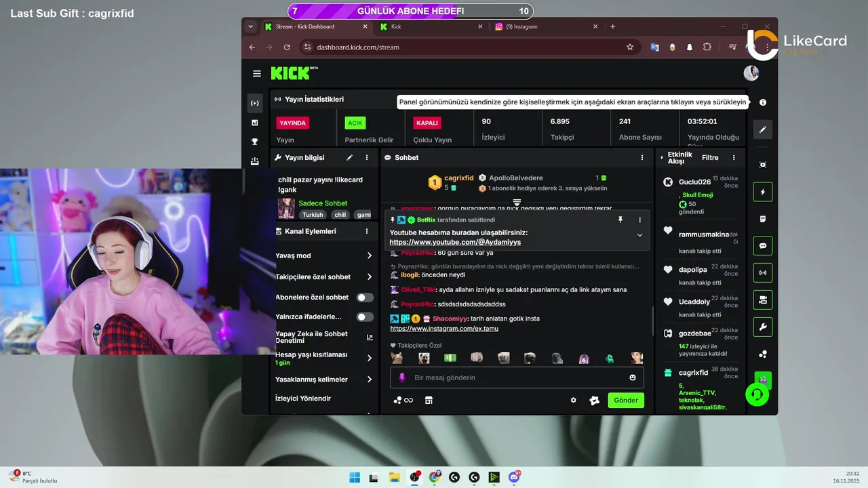Viewport: 868px width, 488px height.
Task: Toggle Abonelere özel sohbet switch
Action: 365,297
